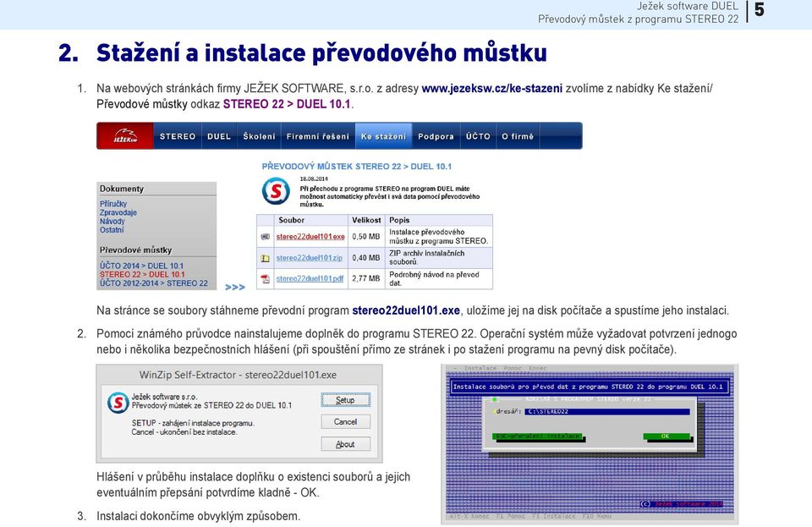The width and height of the screenshot is (812, 527).
Task: Click the purple STEREO 22 > DUEL 10.1 text link
Action: point(287,104)
